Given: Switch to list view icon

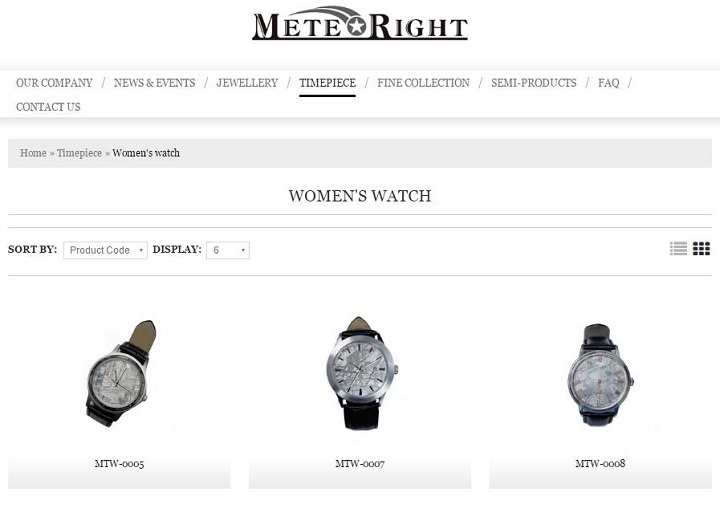Looking at the screenshot, I should click(678, 248).
